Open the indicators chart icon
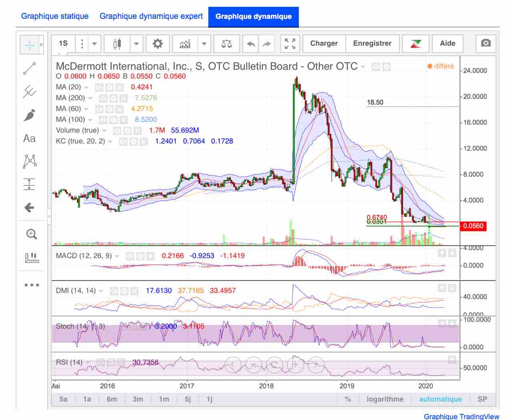The image size is (508, 420). (185, 43)
